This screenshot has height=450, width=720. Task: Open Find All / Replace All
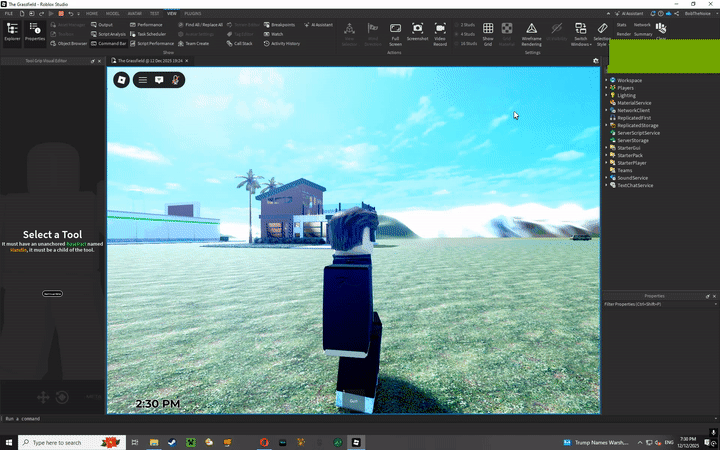[203, 24]
